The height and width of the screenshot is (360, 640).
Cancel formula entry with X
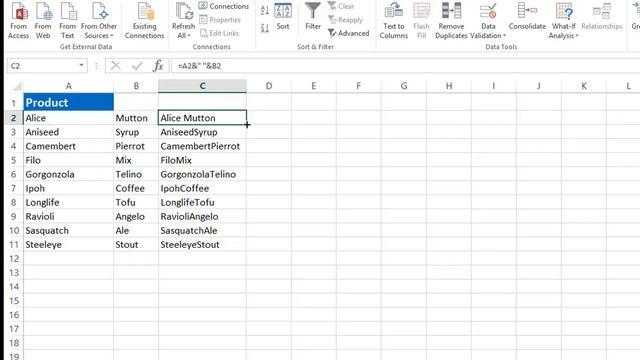[x=116, y=66]
